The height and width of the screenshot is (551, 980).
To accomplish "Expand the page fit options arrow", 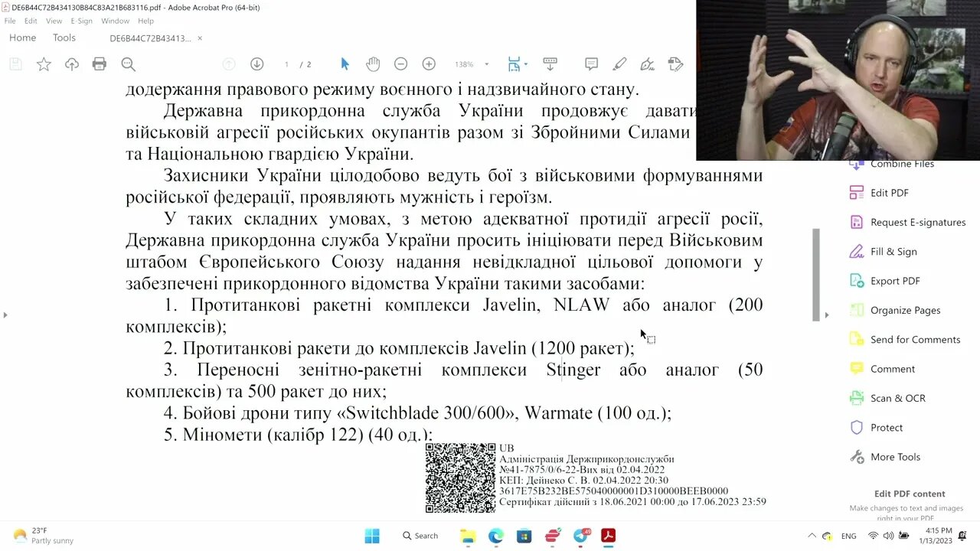I will tap(526, 64).
